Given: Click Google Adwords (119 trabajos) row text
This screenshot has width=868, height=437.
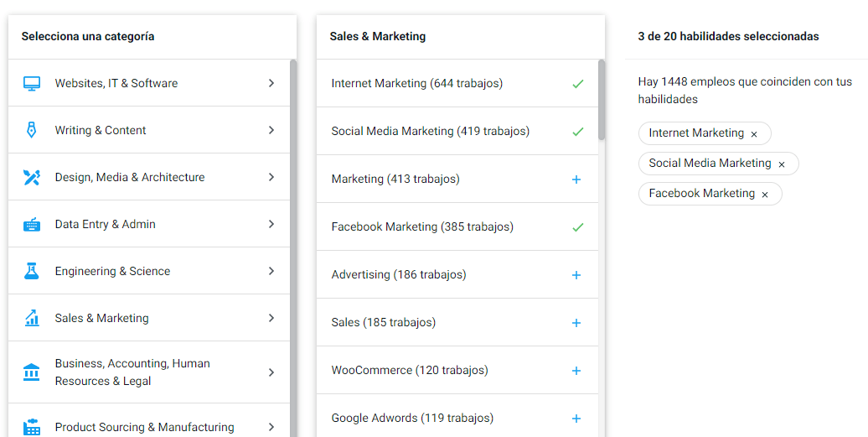Looking at the screenshot, I should 412,419.
